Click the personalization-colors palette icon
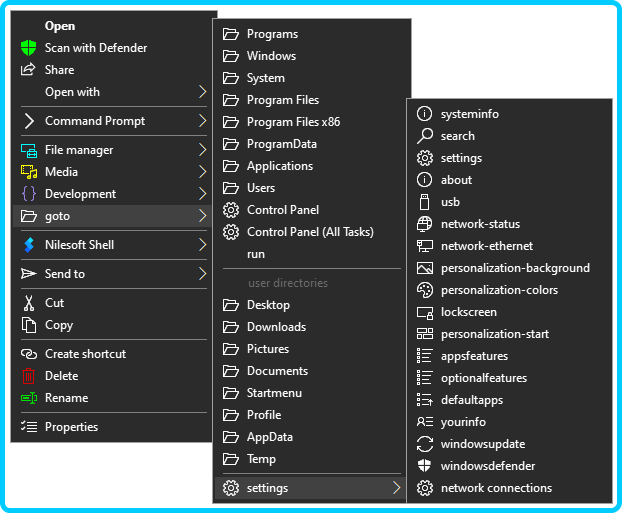This screenshot has height=513, width=622. pyautogui.click(x=424, y=290)
